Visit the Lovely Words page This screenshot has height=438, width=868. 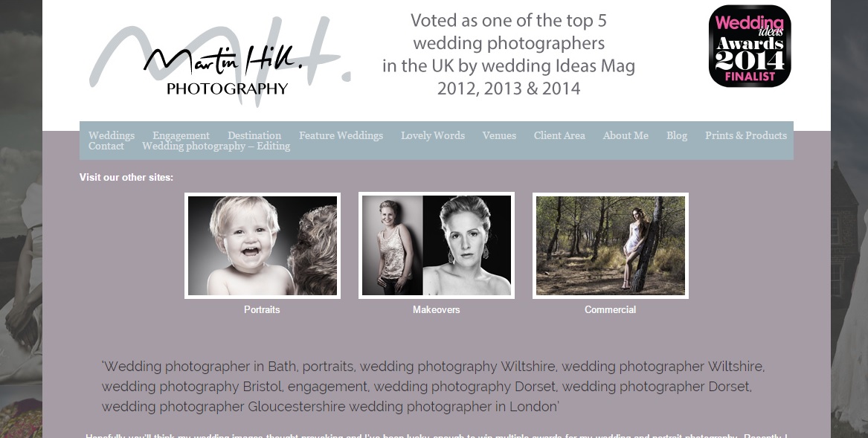tap(433, 135)
